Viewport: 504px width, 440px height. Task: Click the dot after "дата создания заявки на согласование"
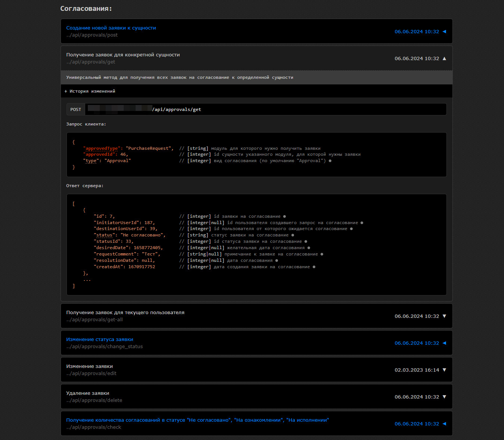coord(314,267)
